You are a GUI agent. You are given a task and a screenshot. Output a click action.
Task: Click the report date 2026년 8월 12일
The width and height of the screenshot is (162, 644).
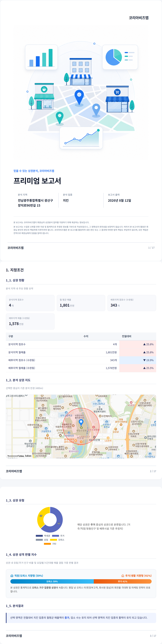(119, 200)
